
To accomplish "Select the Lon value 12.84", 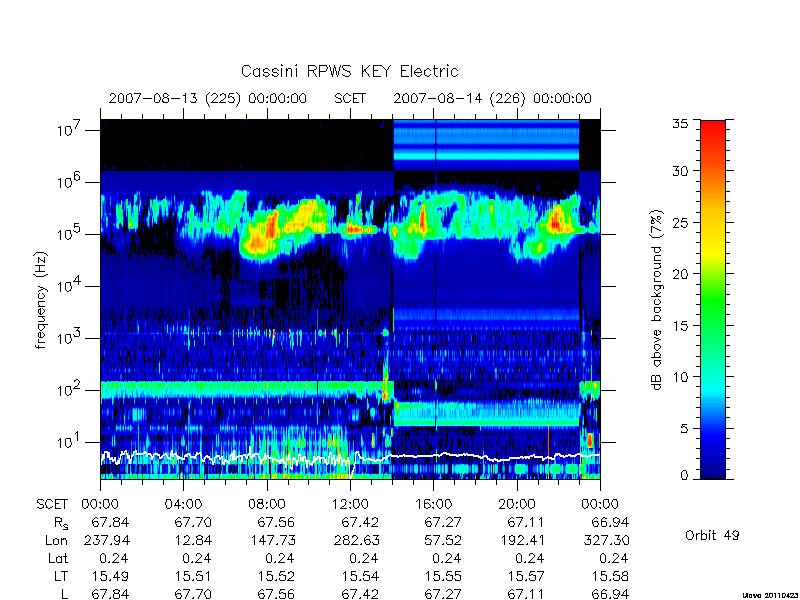I will 193,540.
